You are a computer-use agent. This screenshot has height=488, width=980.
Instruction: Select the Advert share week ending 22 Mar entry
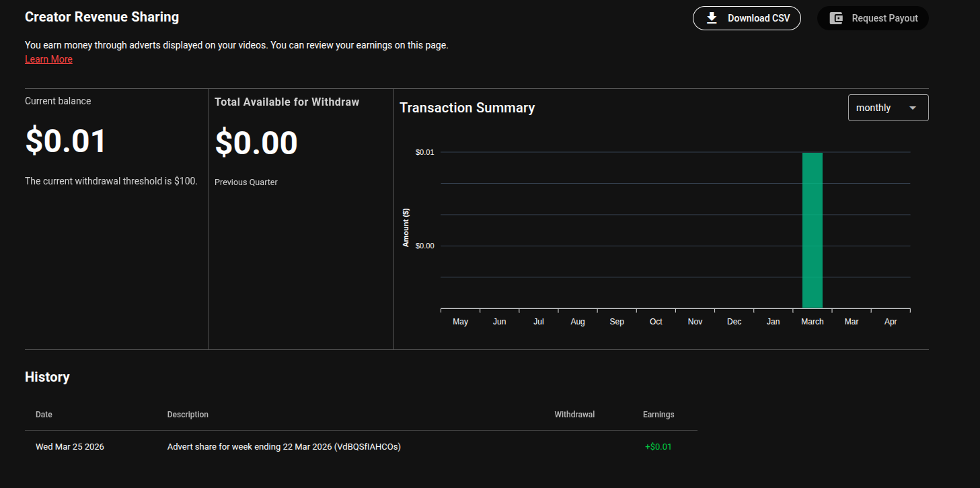pyautogui.click(x=283, y=447)
